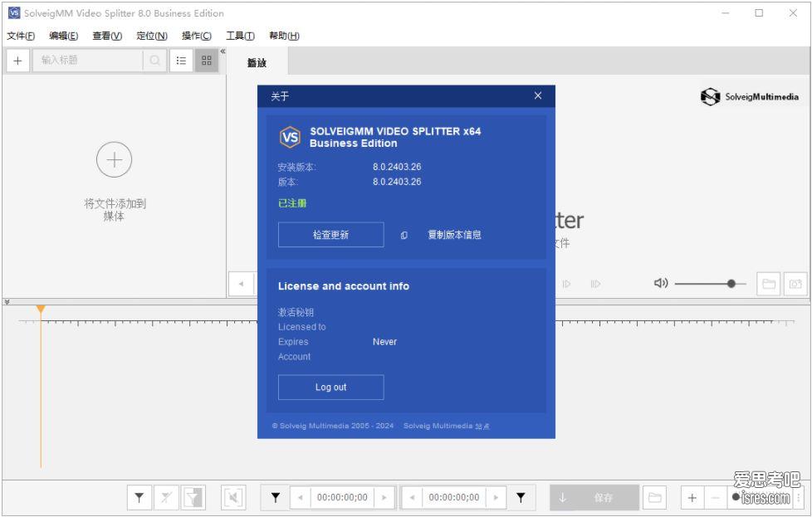Screen dimensions: 812x517
Task: Click the add media plus icon in toolbar
Action: [x=17, y=61]
